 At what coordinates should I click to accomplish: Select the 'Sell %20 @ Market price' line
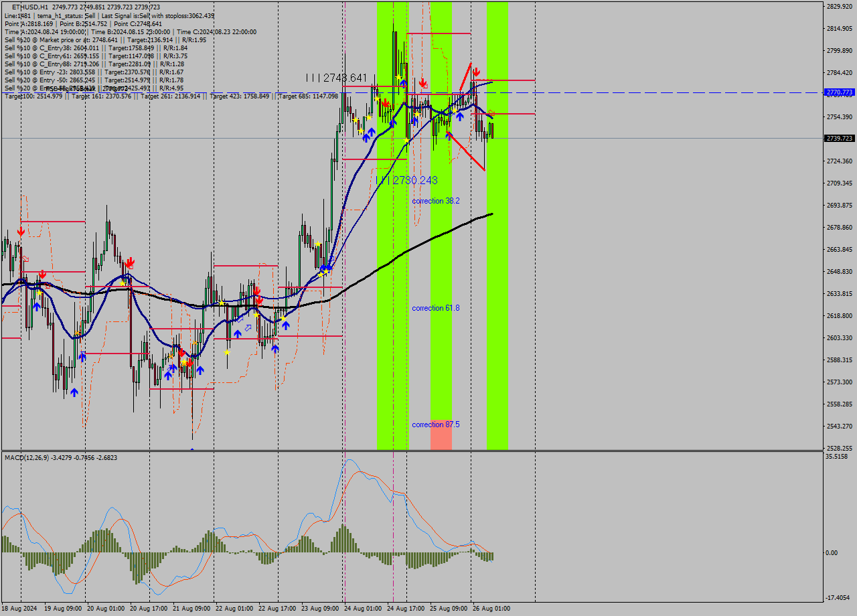pos(105,40)
